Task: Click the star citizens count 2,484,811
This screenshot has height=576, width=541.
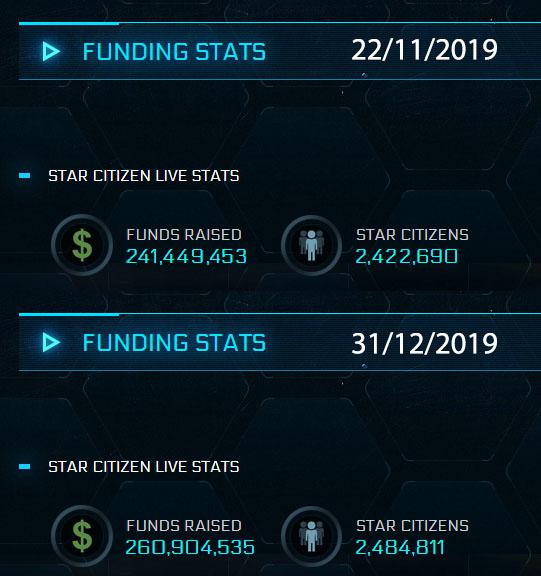Action: (400, 547)
